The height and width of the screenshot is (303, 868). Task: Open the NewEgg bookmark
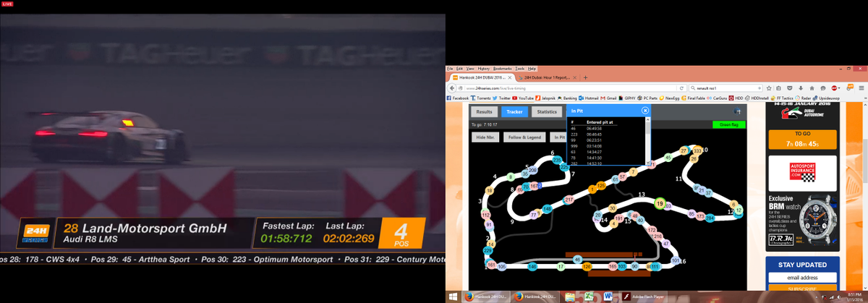pos(670,98)
